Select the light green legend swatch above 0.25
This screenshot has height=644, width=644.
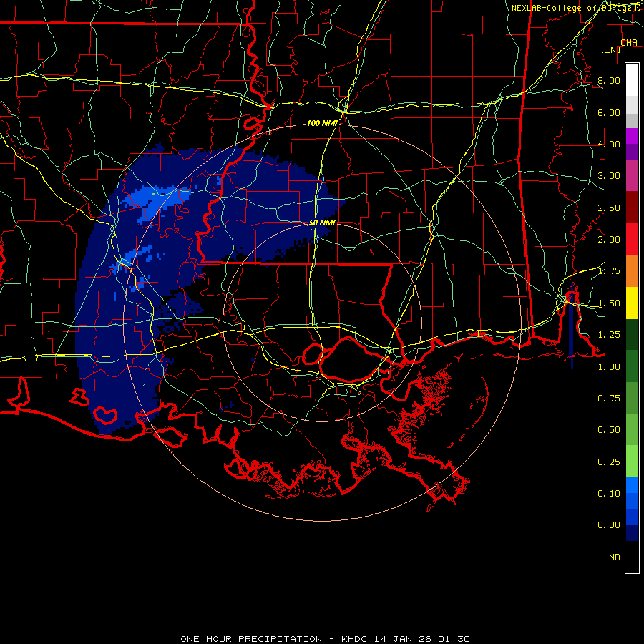[x=632, y=462]
